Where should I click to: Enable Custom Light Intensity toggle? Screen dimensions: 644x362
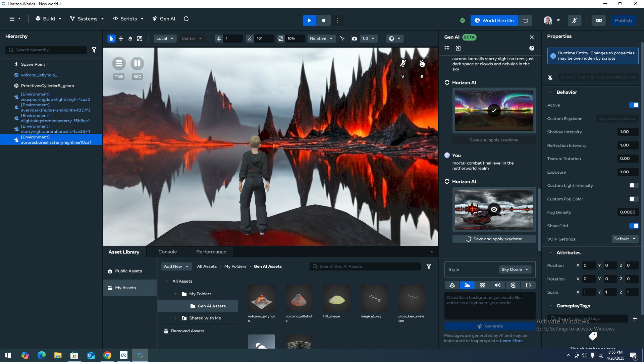634,186
